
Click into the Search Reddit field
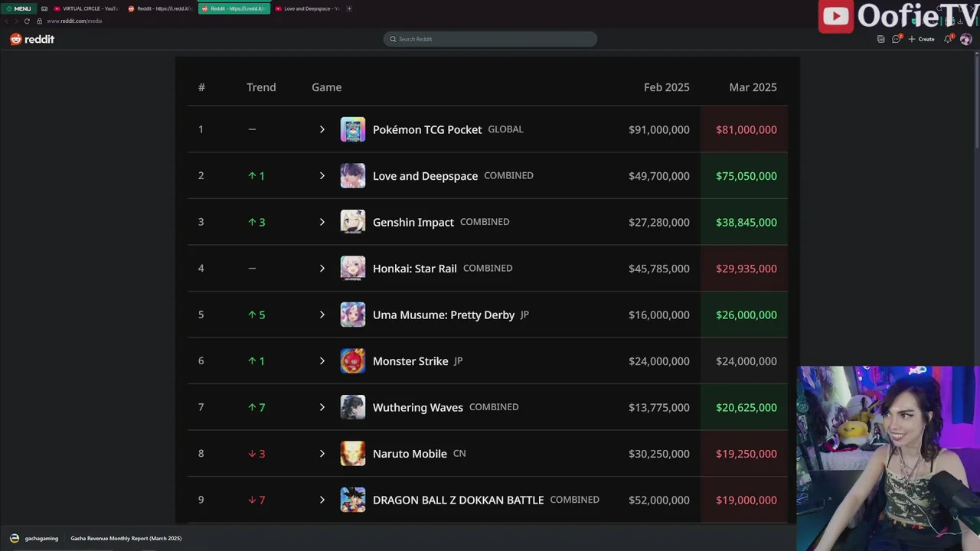490,39
